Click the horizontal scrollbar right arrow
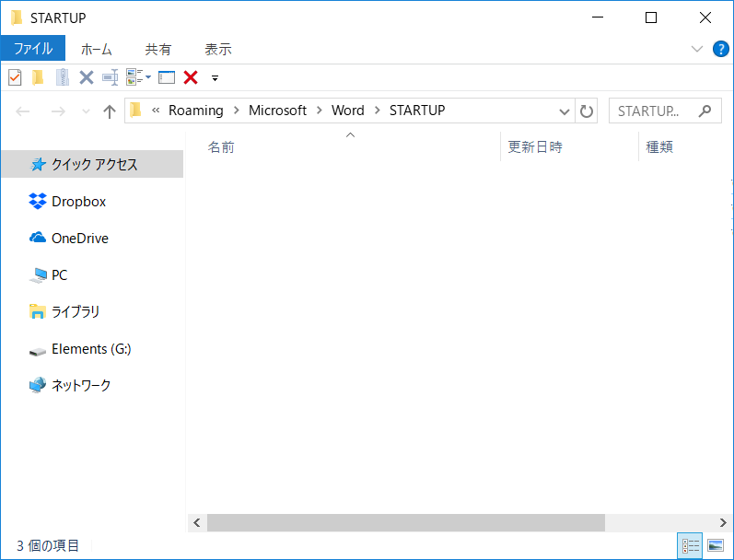Screen dimensions: 734x560 [721, 522]
